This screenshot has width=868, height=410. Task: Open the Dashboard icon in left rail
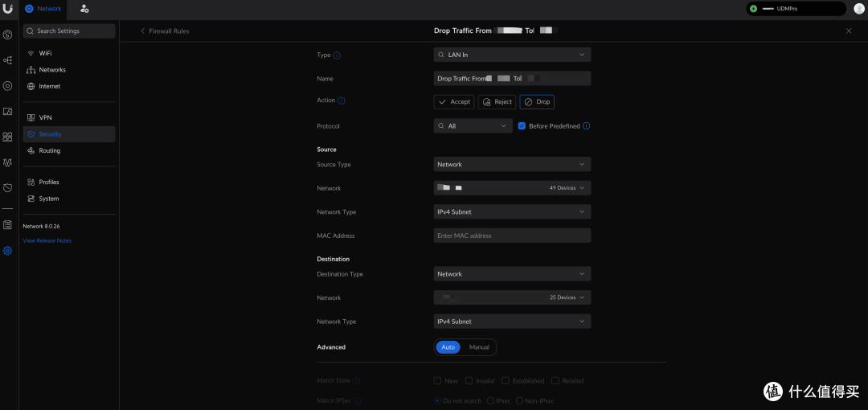click(8, 35)
